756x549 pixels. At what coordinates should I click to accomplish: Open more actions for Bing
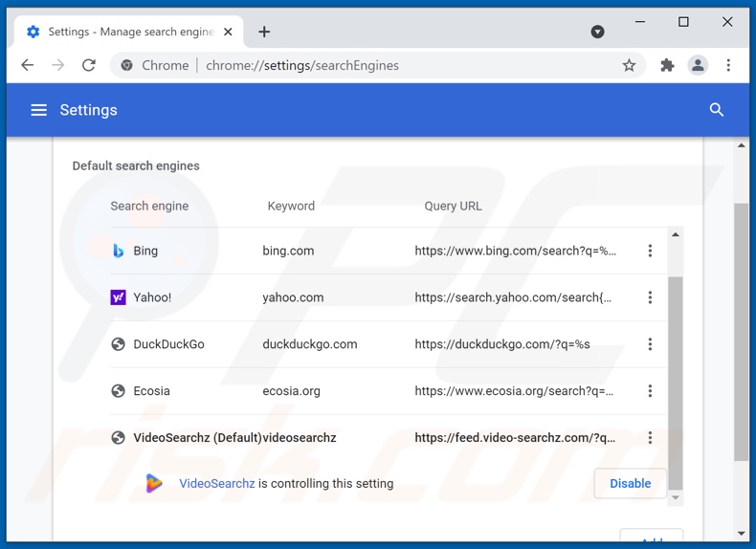coord(650,251)
